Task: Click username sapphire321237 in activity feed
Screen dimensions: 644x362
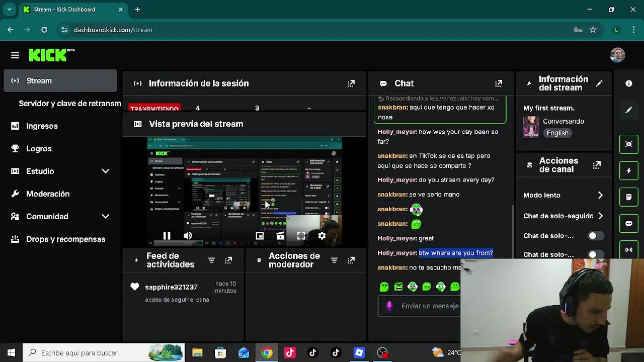Action: tap(171, 287)
